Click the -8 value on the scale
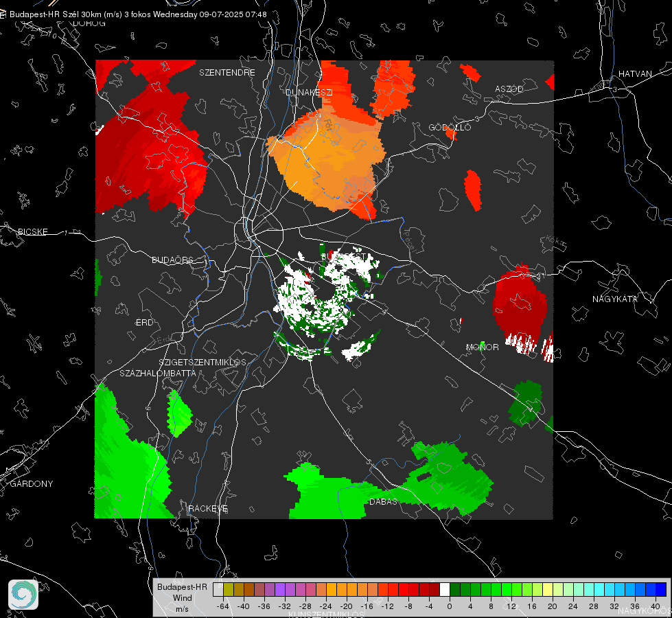Image resolution: width=672 pixels, height=618 pixels. pyautogui.click(x=408, y=606)
